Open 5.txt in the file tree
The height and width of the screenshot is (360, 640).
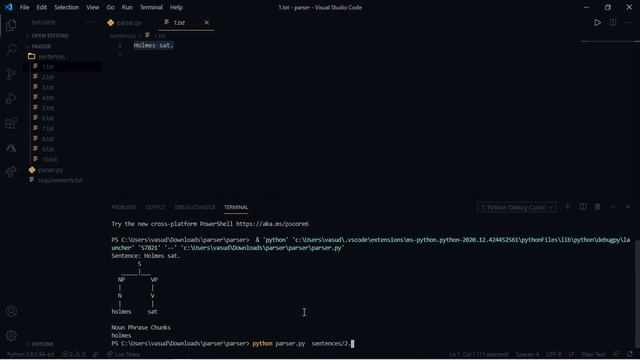point(48,108)
